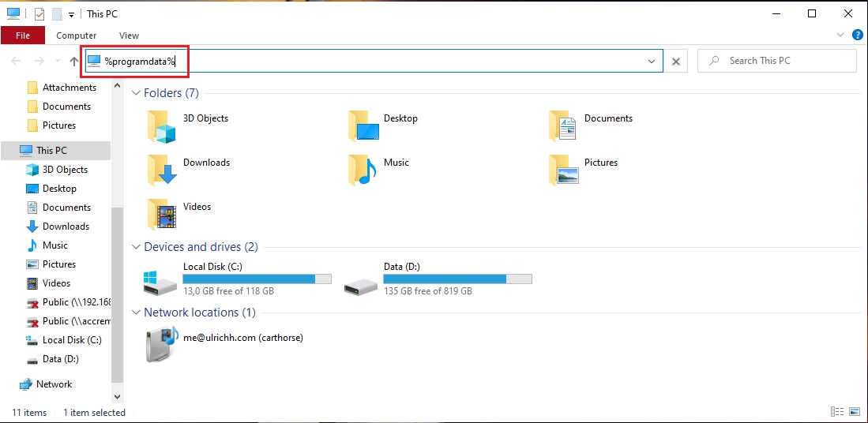Click '1 item selected' in status bar
Screen dimensions: 868x423
(94, 413)
